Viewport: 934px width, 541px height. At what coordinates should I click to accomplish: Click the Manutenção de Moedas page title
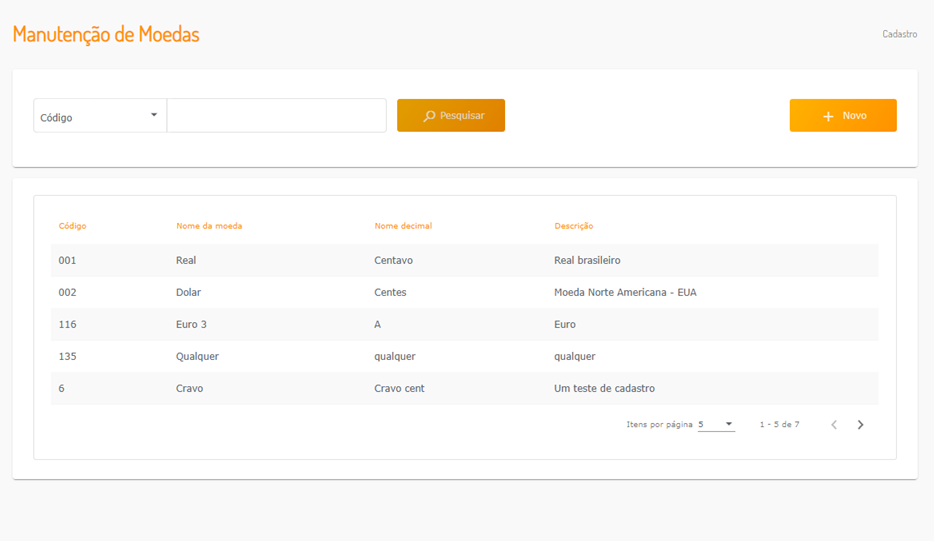[106, 34]
